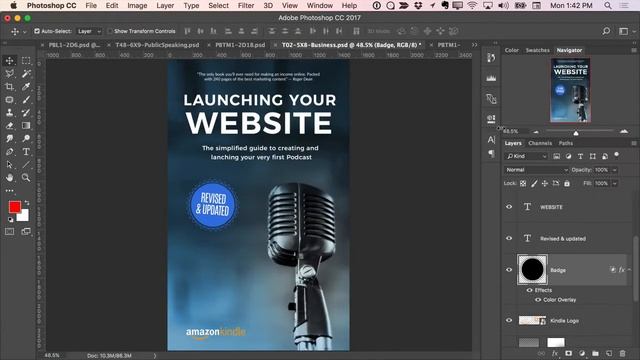Select the Eyedropper tool
The width and height of the screenshot is (640, 360).
tap(26, 87)
